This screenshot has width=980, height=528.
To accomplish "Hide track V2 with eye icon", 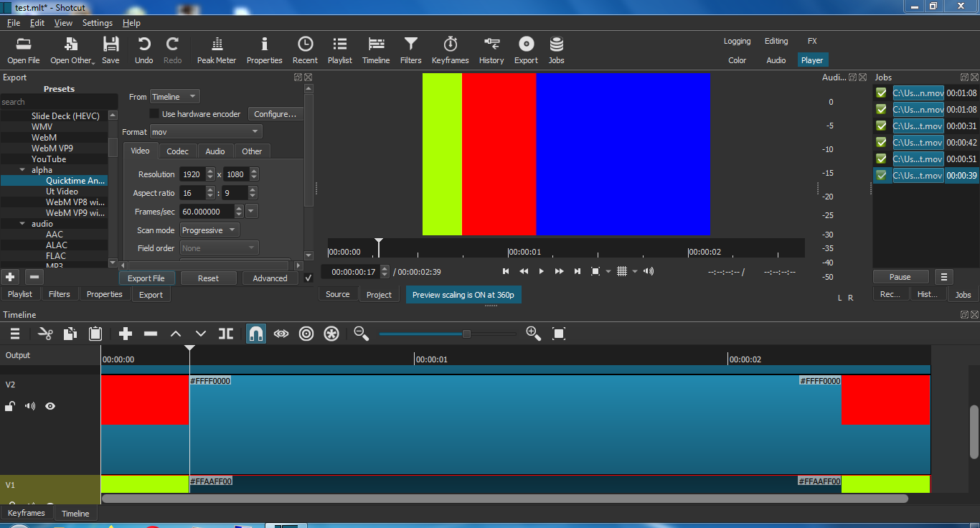I will tap(50, 406).
